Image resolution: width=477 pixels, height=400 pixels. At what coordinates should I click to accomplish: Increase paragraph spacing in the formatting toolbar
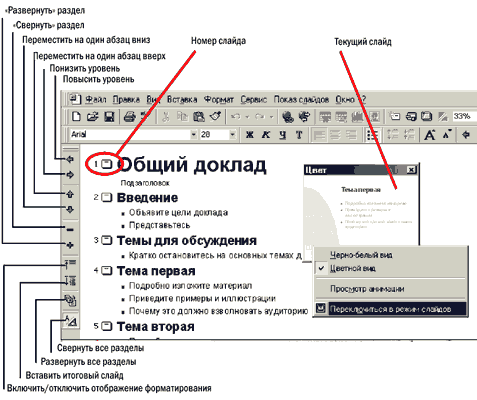tap(393, 135)
